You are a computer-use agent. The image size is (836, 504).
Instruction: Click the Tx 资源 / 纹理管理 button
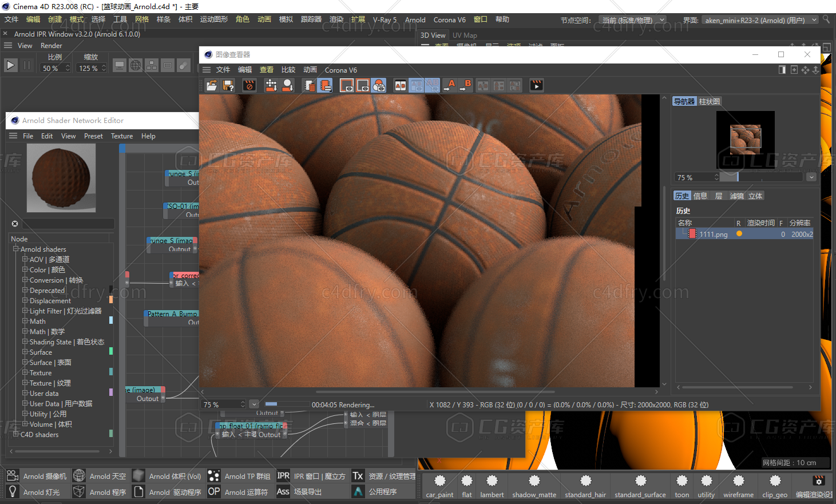pyautogui.click(x=384, y=476)
